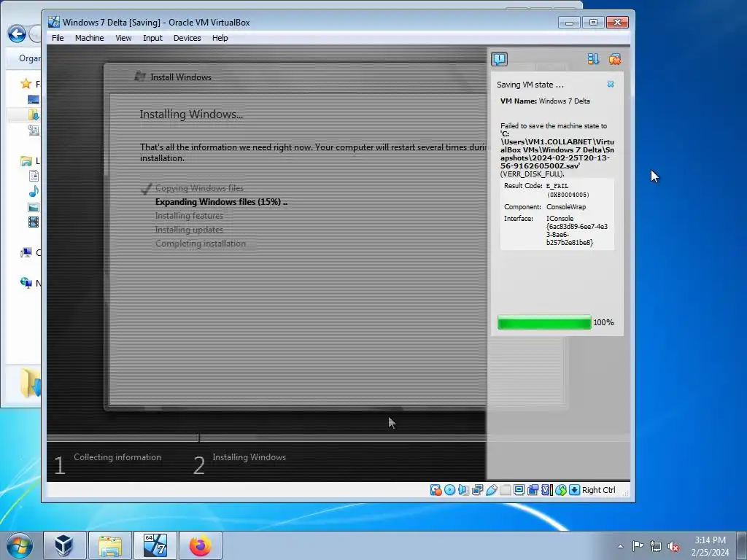Click the Installing updates step
The image size is (747, 560).
click(189, 230)
